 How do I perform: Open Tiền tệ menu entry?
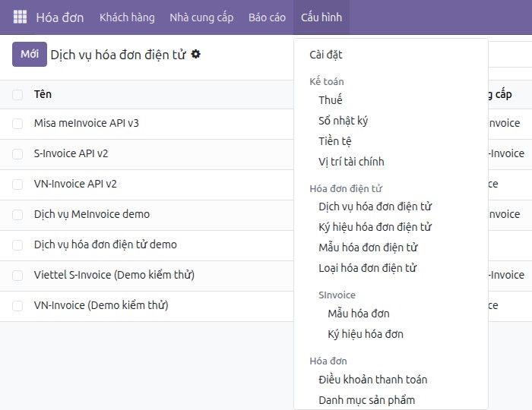click(335, 141)
